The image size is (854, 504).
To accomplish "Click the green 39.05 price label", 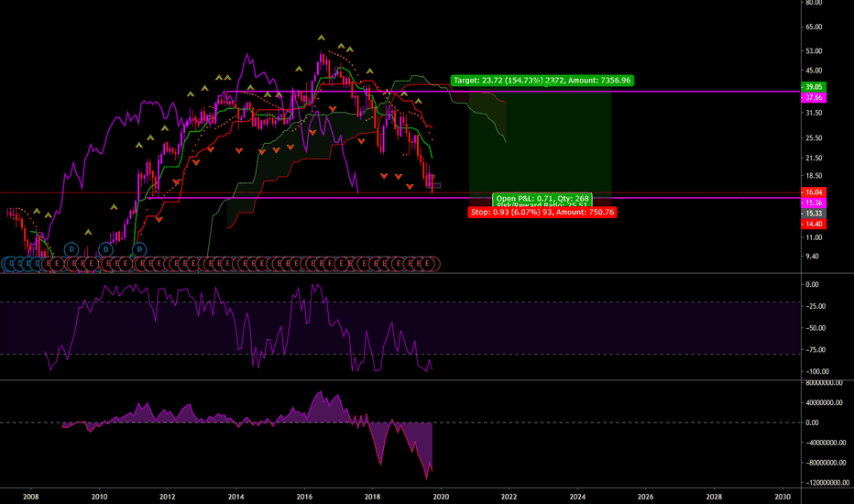I will tap(814, 87).
